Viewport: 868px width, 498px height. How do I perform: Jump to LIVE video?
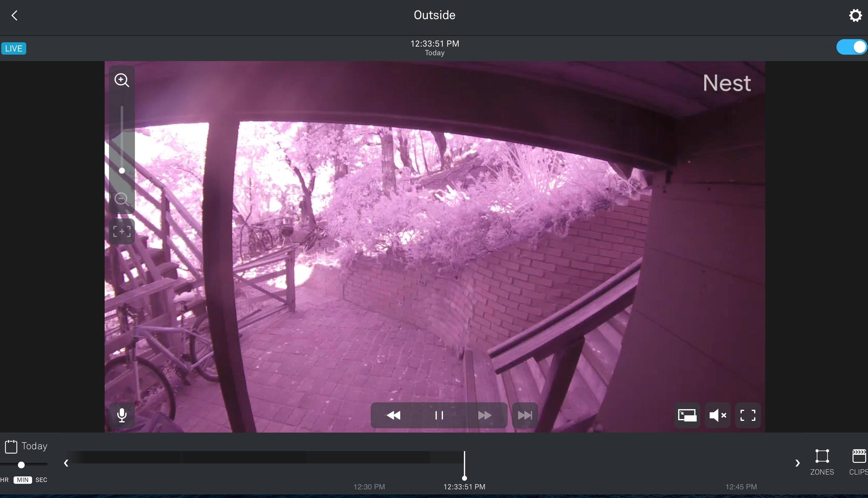point(14,48)
